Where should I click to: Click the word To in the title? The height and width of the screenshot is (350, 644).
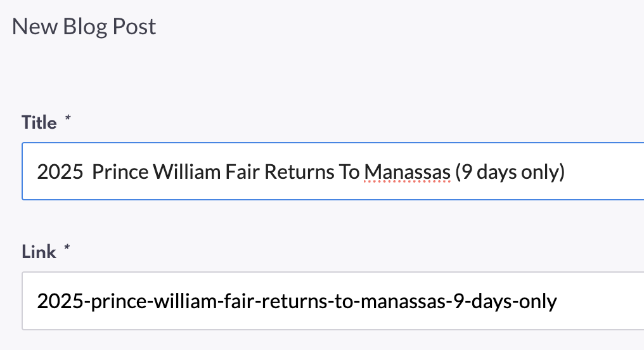(x=349, y=171)
